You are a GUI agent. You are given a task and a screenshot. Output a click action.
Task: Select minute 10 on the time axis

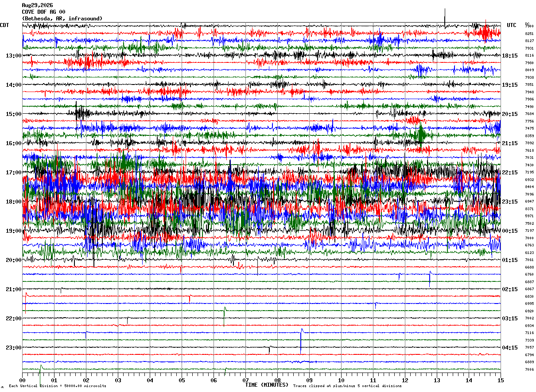tap(341, 380)
